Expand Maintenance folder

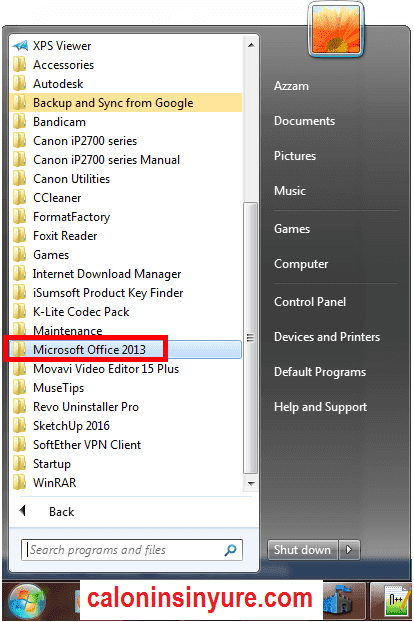pos(125,330)
